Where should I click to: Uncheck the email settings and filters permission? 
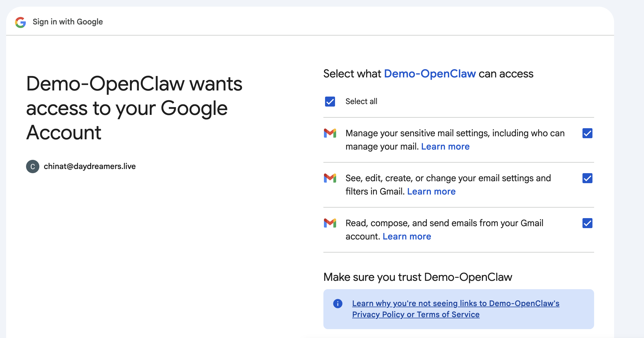tap(587, 178)
